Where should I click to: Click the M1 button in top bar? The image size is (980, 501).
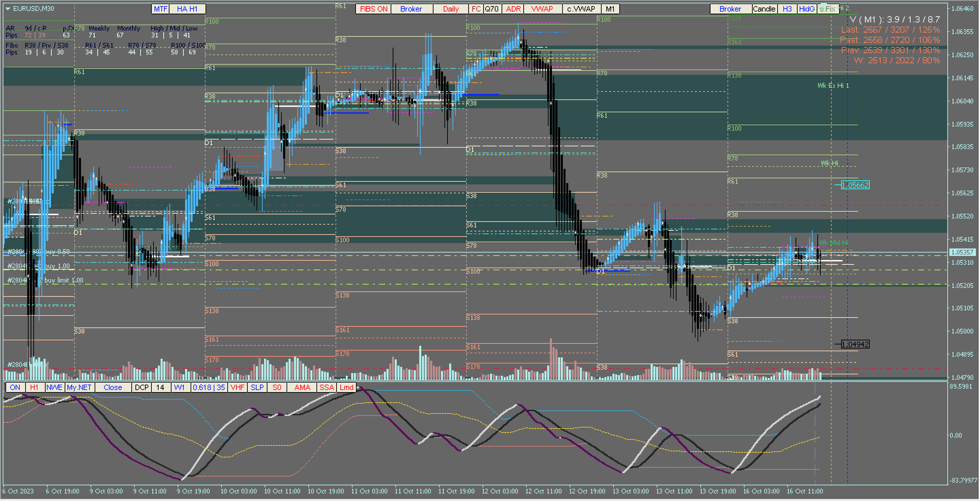pyautogui.click(x=610, y=9)
